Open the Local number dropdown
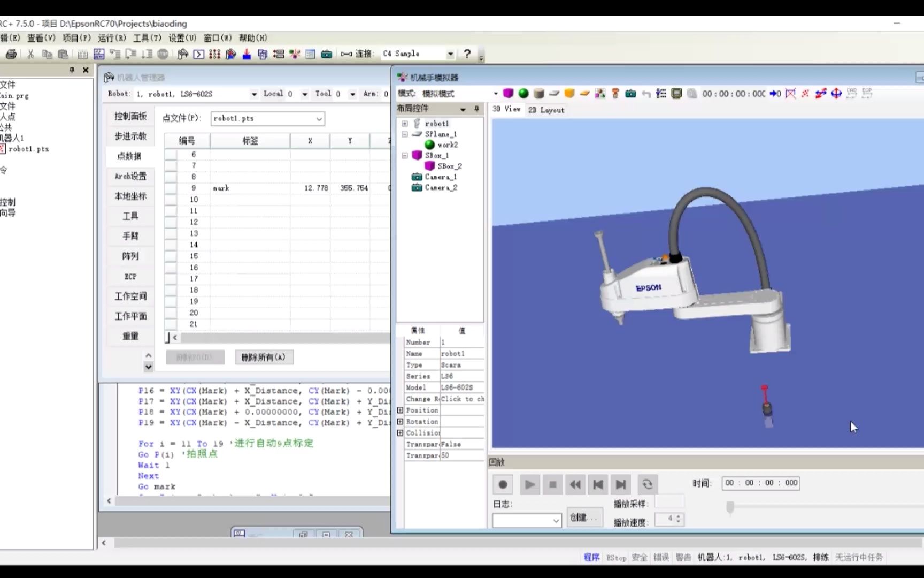 [x=305, y=94]
